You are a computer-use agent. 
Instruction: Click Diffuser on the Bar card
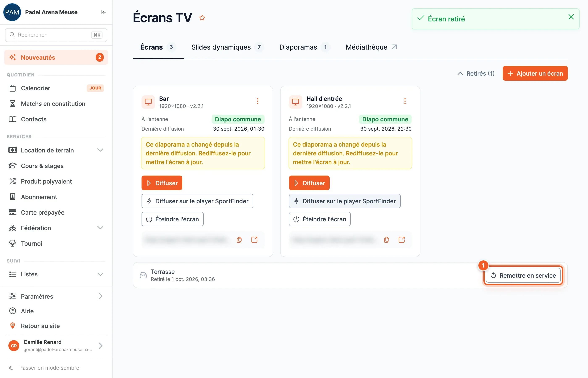point(162,183)
